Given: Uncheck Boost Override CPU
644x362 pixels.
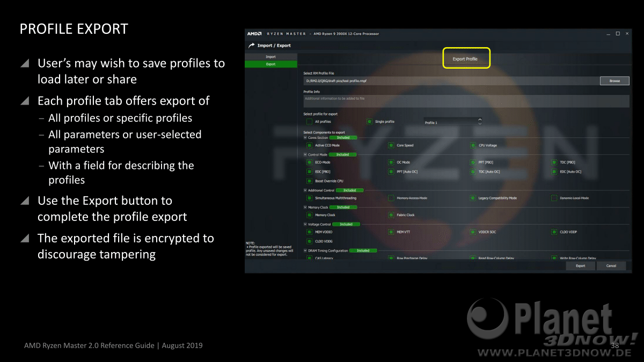Looking at the screenshot, I should tap(310, 181).
